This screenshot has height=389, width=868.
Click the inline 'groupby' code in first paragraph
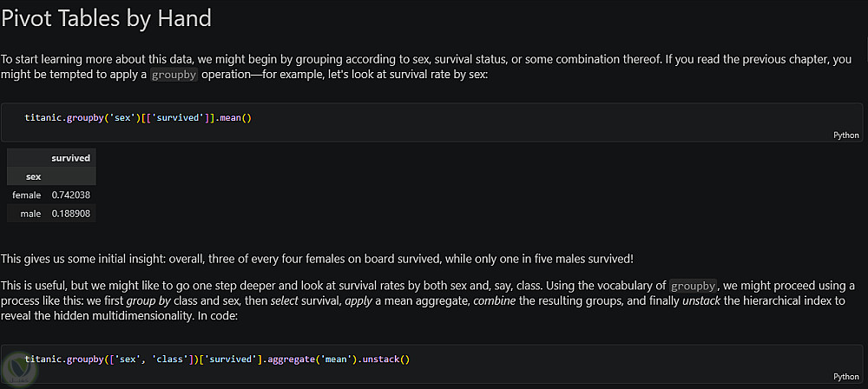point(174,75)
